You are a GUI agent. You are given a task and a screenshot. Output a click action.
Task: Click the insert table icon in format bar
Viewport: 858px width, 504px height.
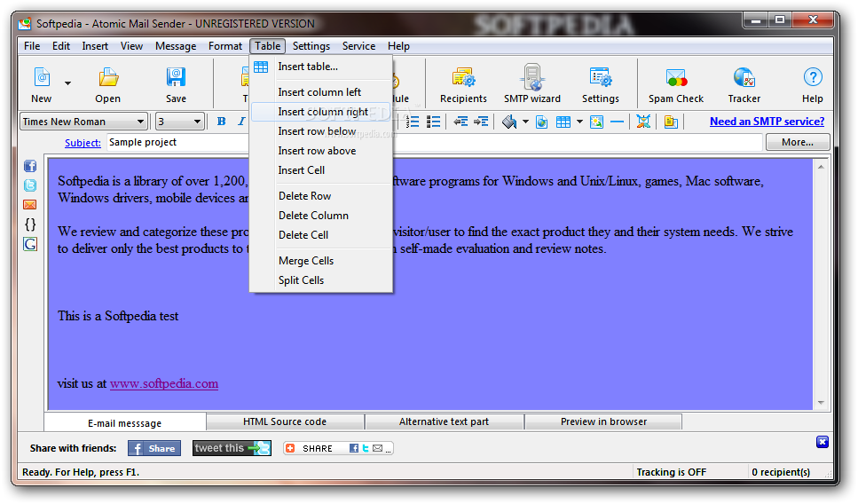563,122
